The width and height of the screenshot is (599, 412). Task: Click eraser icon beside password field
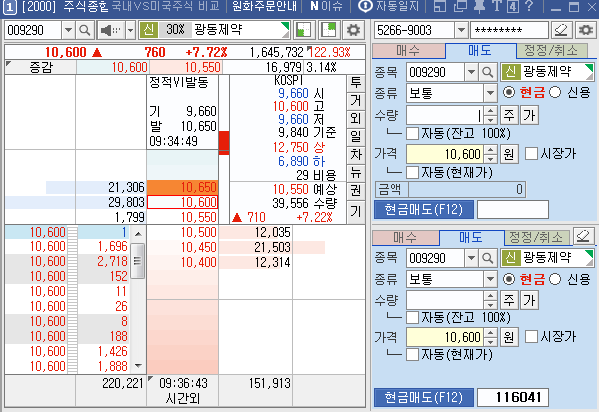561,30
